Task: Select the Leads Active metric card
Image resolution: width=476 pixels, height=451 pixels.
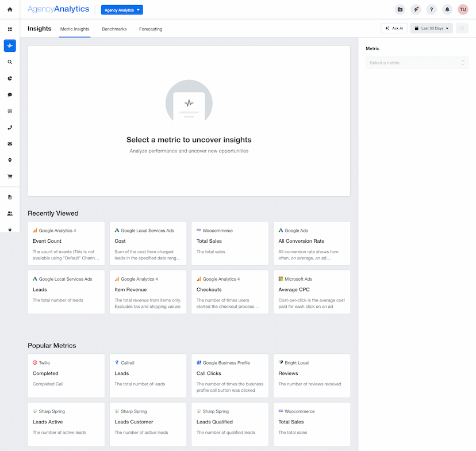Action: pyautogui.click(x=66, y=425)
